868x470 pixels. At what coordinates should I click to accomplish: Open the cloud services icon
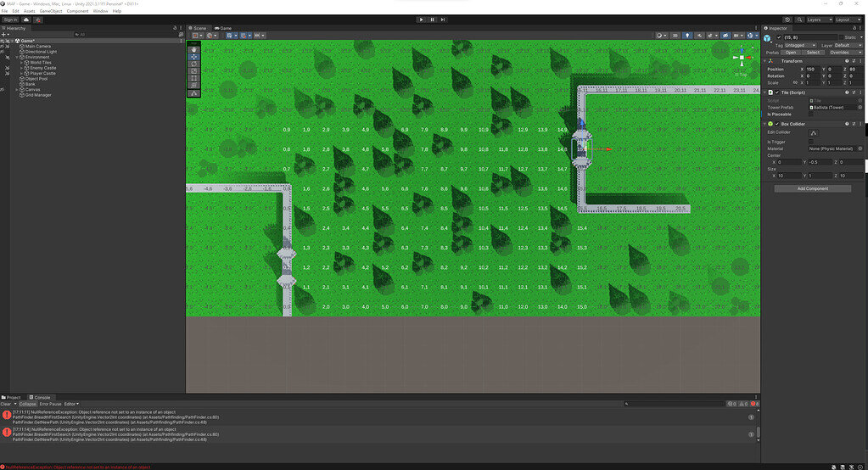[26, 20]
